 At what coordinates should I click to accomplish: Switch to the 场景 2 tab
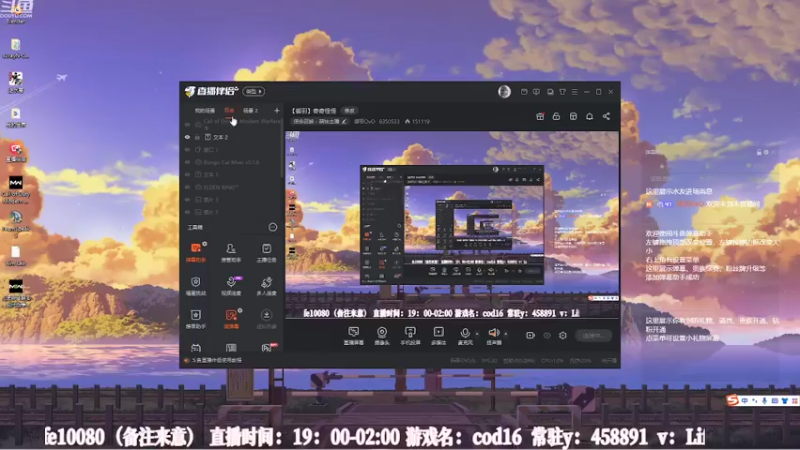tap(251, 111)
